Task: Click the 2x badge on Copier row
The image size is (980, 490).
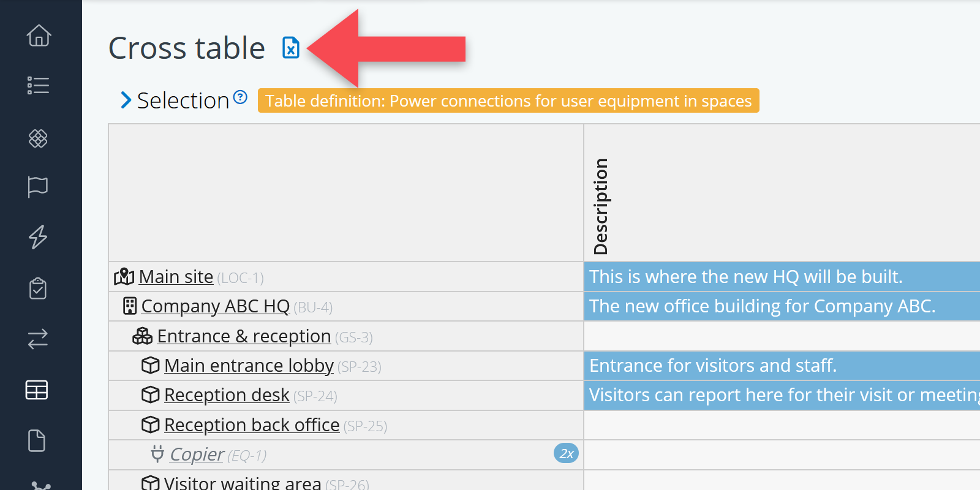Action: [x=566, y=454]
